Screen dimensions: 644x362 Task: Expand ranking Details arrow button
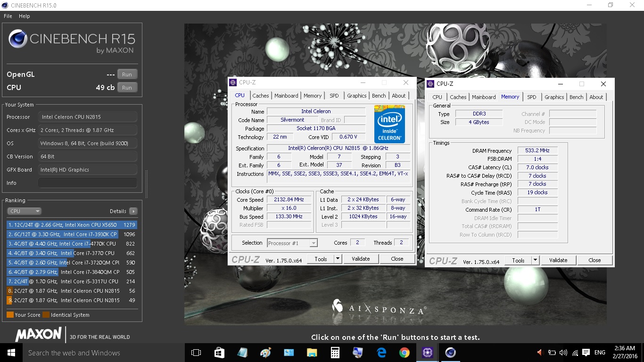tap(133, 211)
